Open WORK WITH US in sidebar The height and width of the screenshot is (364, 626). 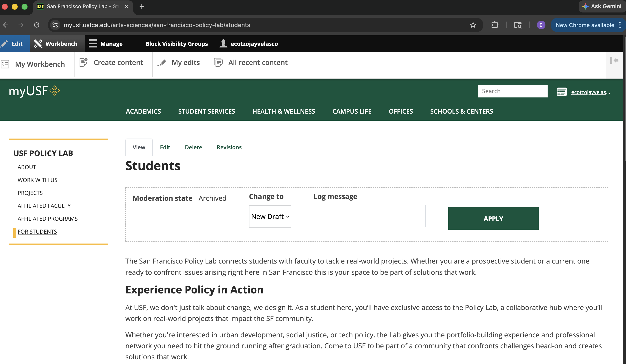(37, 180)
